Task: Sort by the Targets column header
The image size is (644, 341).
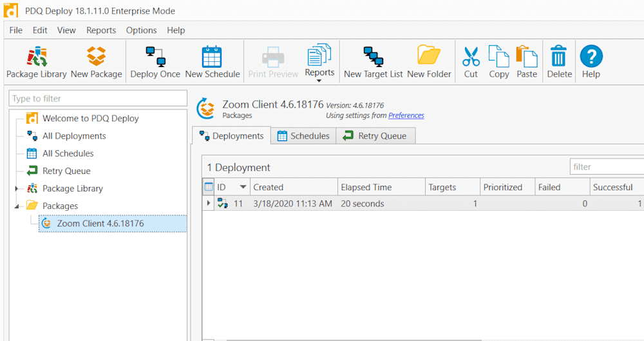Action: tap(453, 187)
